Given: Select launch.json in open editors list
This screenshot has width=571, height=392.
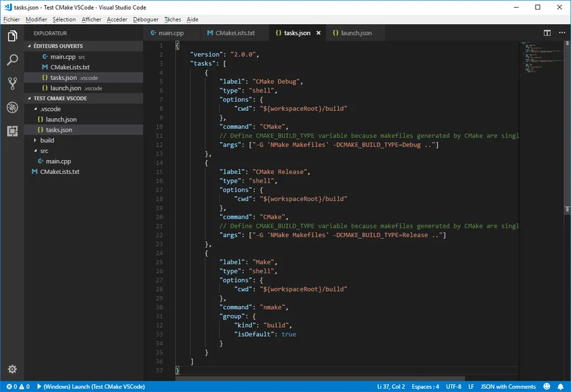Looking at the screenshot, I should [83, 88].
